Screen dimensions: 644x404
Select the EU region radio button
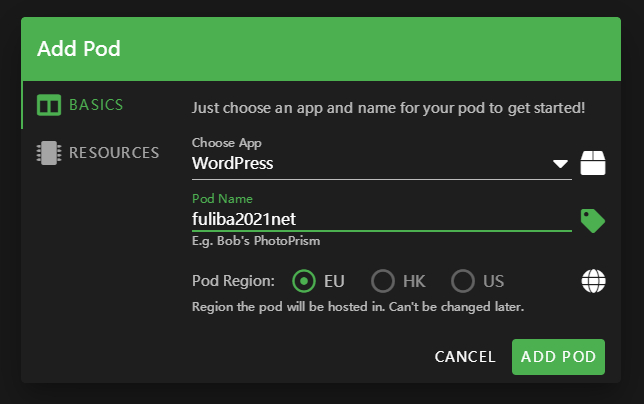pos(304,281)
